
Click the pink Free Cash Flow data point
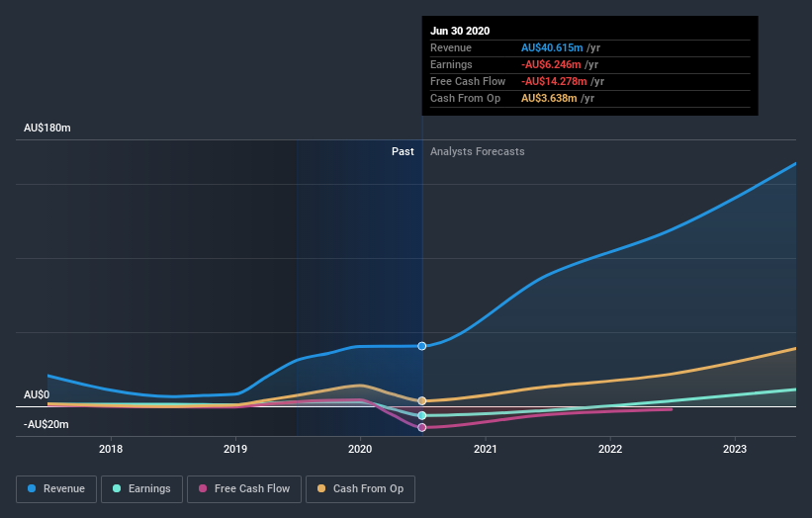coord(422,427)
